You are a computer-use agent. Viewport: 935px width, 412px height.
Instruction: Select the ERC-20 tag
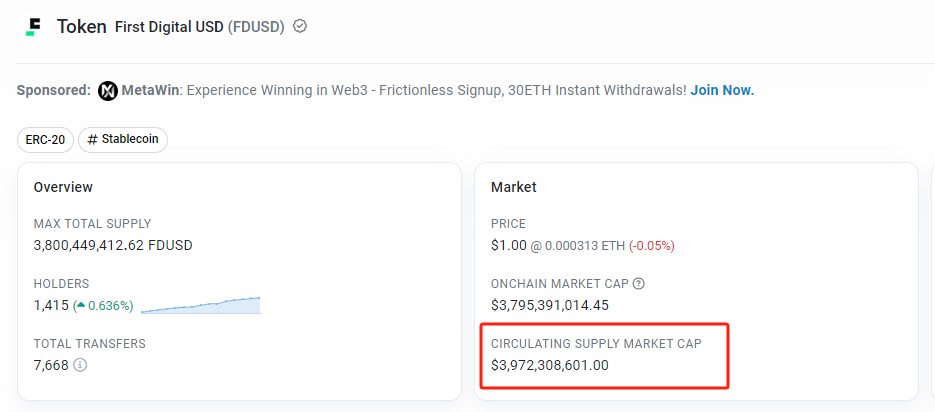point(45,140)
